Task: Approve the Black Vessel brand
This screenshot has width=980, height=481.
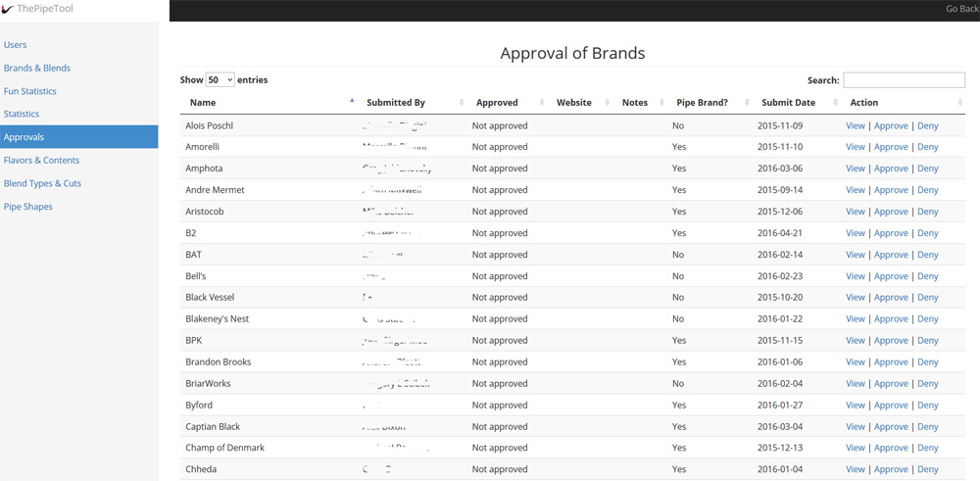Action: click(x=891, y=298)
